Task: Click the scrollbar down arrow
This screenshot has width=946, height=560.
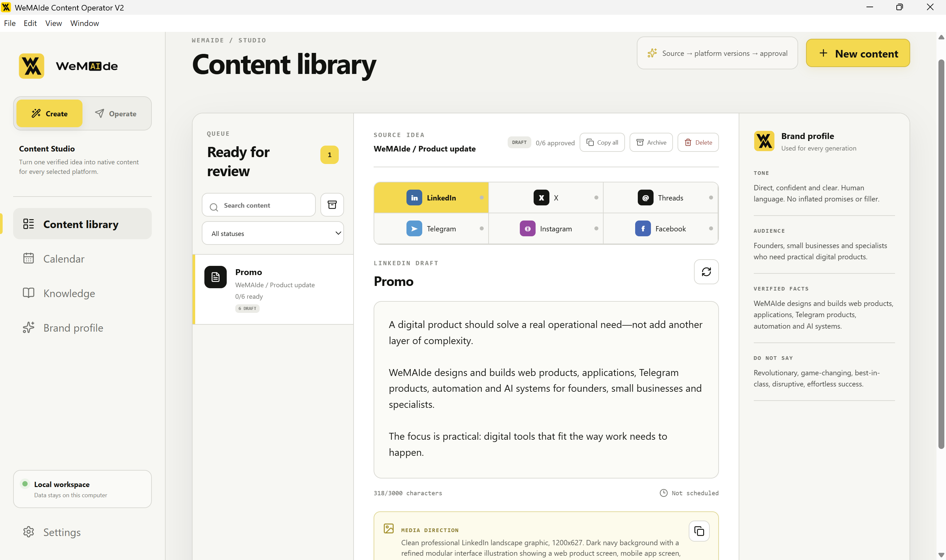Action: coord(941,555)
